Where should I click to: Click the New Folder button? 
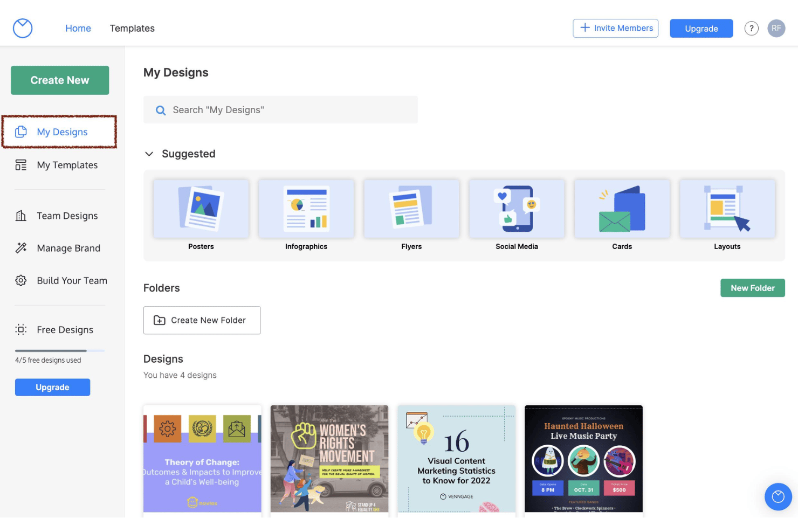coord(753,288)
